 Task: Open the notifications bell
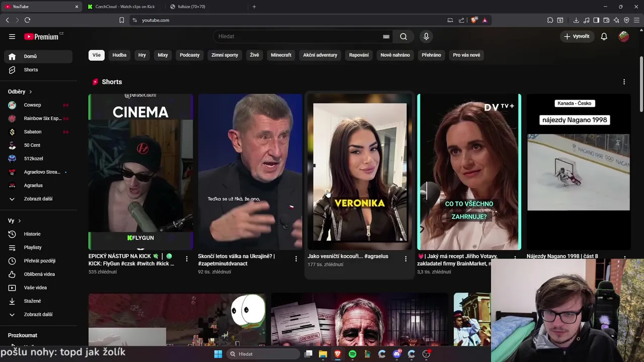point(604,36)
